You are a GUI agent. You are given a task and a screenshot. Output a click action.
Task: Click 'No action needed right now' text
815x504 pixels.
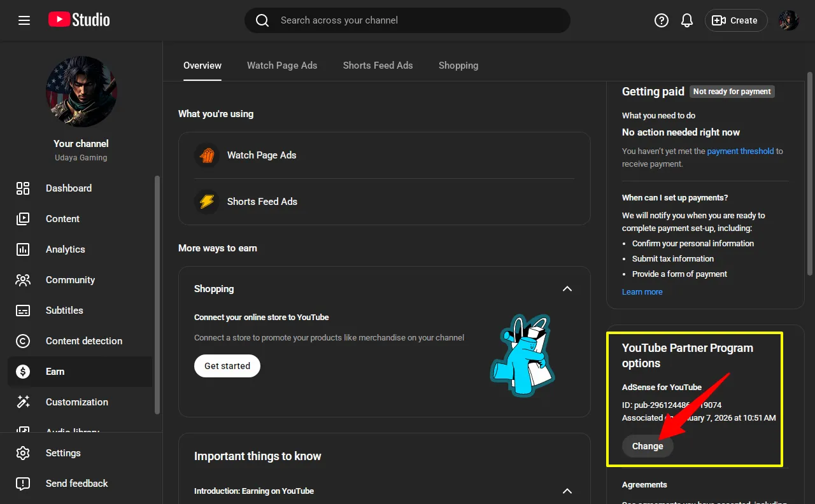pyautogui.click(x=681, y=132)
